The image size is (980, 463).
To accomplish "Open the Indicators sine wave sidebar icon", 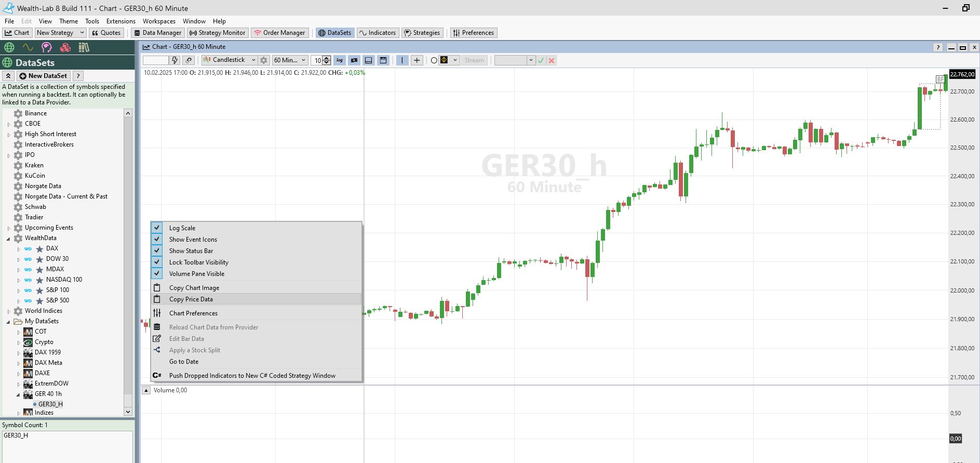I will 28,47.
